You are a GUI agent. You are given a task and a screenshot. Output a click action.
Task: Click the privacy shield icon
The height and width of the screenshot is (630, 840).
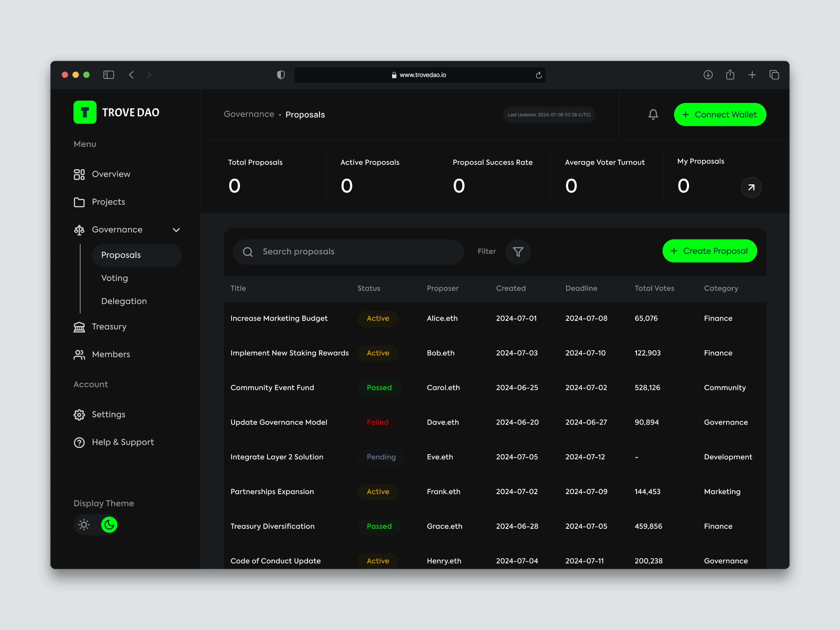pyautogui.click(x=281, y=75)
